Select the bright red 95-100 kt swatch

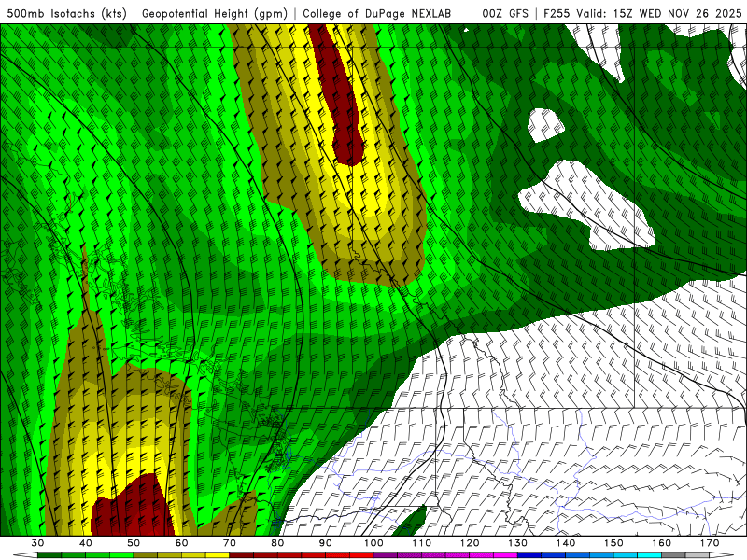361,555
